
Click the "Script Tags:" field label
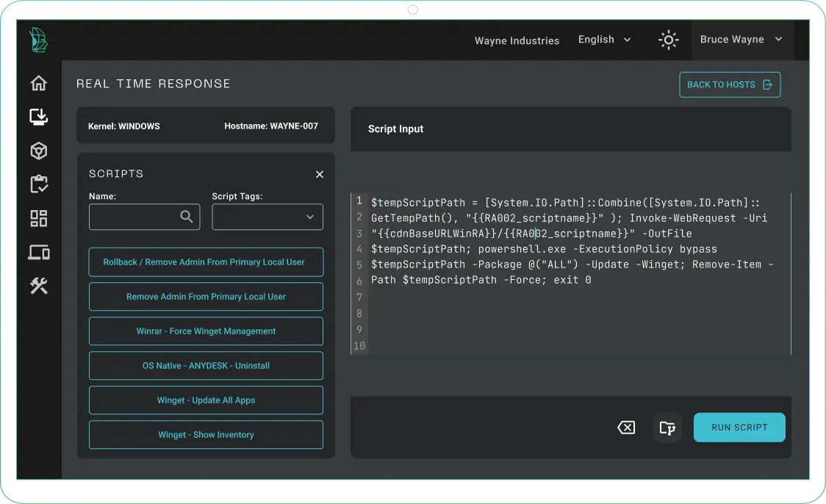click(x=237, y=196)
